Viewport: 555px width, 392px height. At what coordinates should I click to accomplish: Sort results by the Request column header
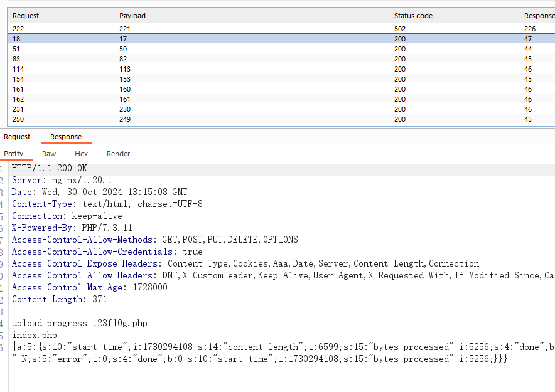(26, 16)
